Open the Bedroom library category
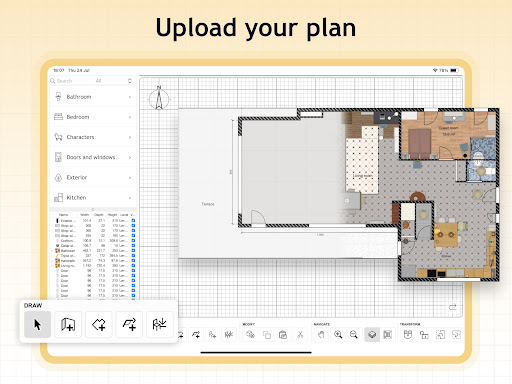This screenshot has width=512, height=384. pos(93,117)
